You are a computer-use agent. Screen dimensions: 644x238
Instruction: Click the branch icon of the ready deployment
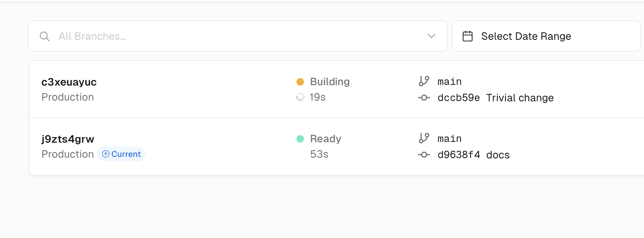click(x=424, y=138)
